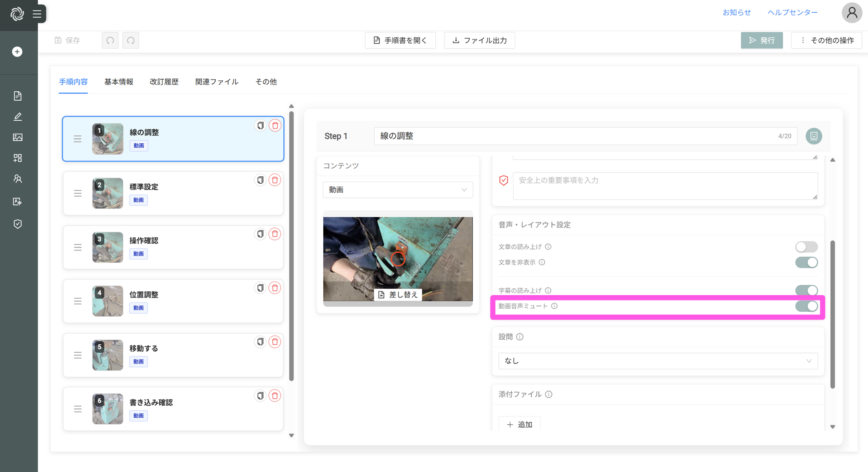Switch to the 改訂履歴 tab
This screenshot has height=472, width=868.
pos(164,82)
